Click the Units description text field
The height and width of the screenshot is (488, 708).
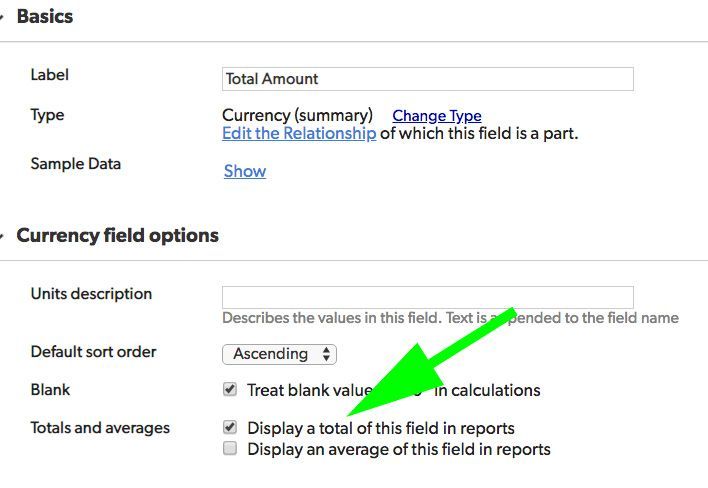coord(428,297)
